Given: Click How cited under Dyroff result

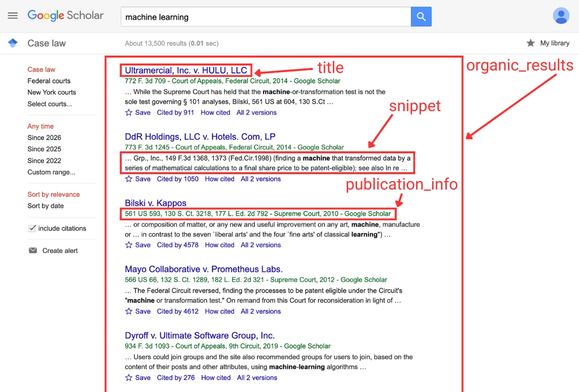Looking at the screenshot, I should tap(216, 378).
